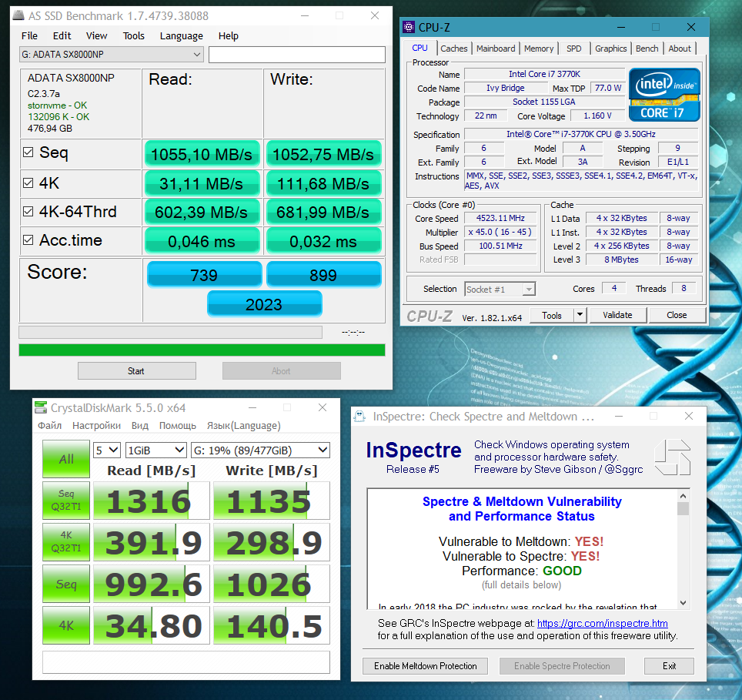
Task: Click the Validate button in CPU-Z
Action: pyautogui.click(x=617, y=315)
